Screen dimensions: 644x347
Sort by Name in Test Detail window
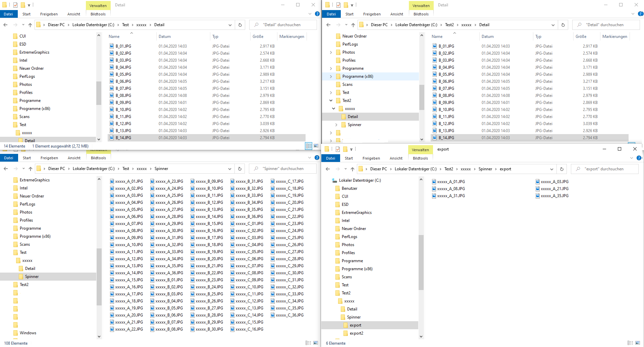pos(114,37)
